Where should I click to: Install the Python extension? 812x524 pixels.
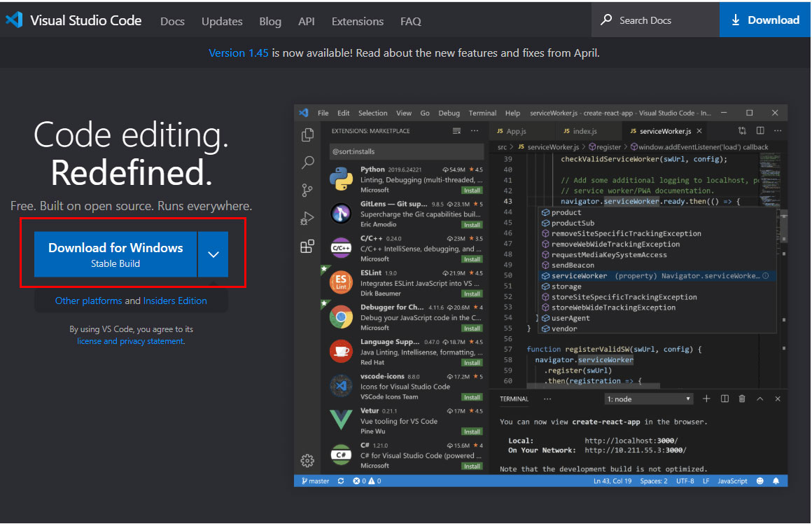[x=472, y=191]
